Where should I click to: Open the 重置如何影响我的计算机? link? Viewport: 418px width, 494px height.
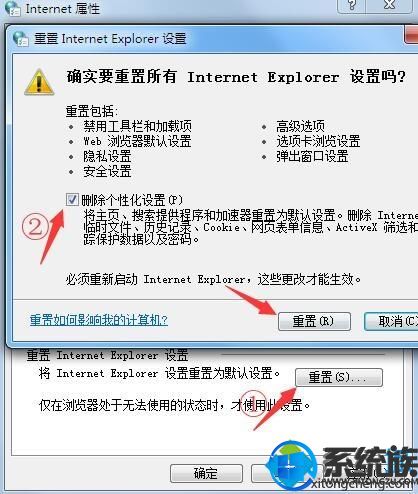(x=99, y=320)
